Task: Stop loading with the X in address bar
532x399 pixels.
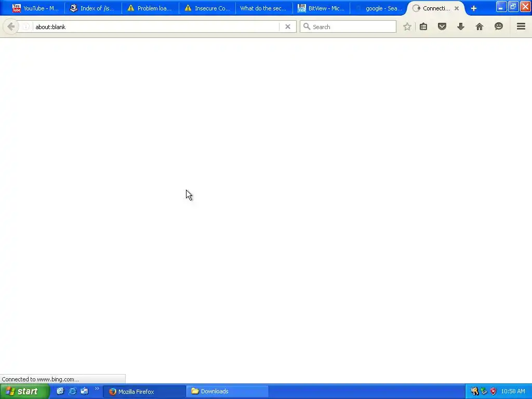Action: pos(288,26)
